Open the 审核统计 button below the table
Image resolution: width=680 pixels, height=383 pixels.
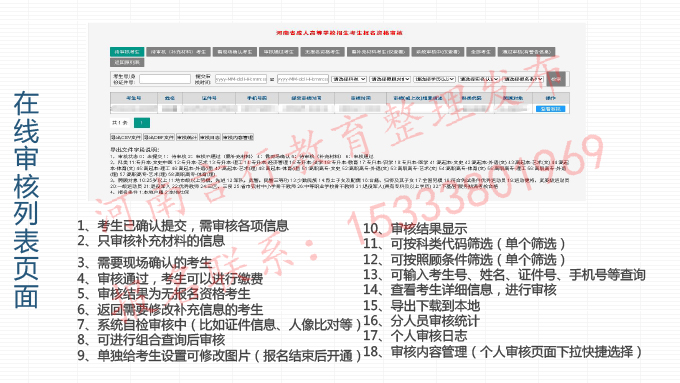point(187,137)
